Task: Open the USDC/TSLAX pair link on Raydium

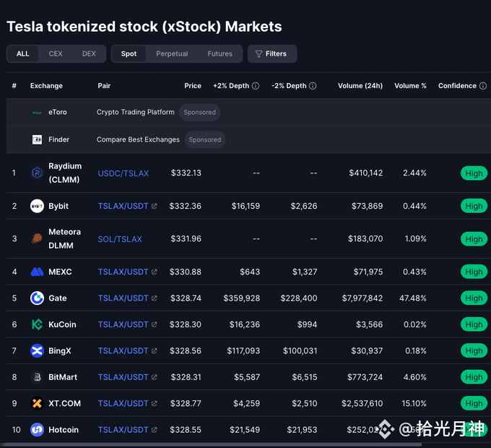Action: point(123,173)
